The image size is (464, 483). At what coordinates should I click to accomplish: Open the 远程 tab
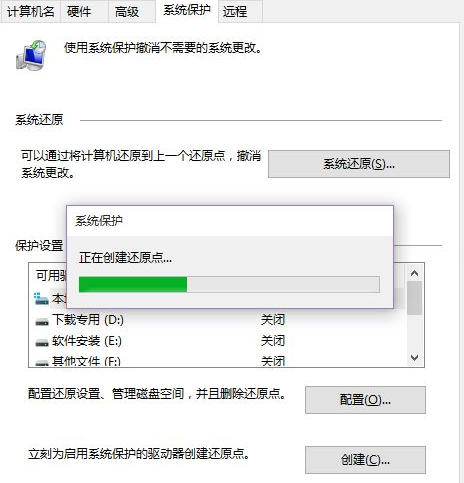coord(235,12)
